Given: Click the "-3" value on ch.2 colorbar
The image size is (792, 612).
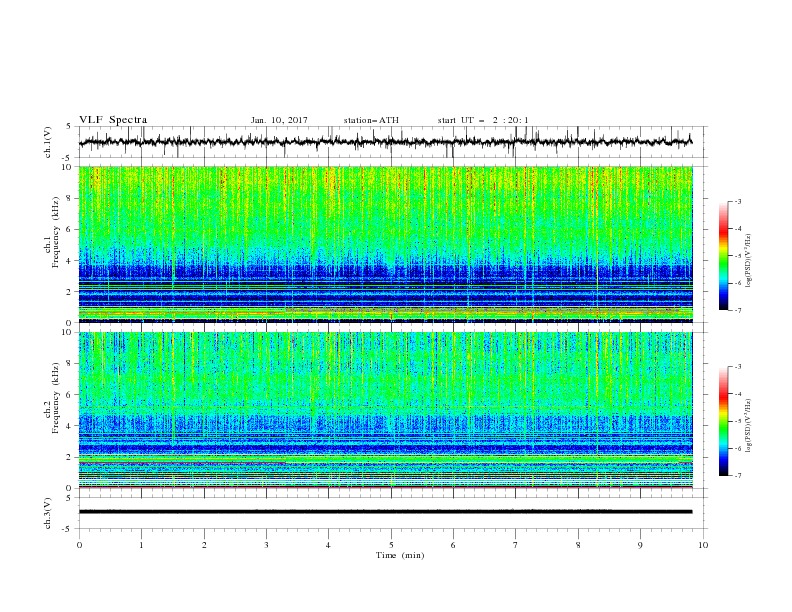Looking at the screenshot, I should click(737, 367).
